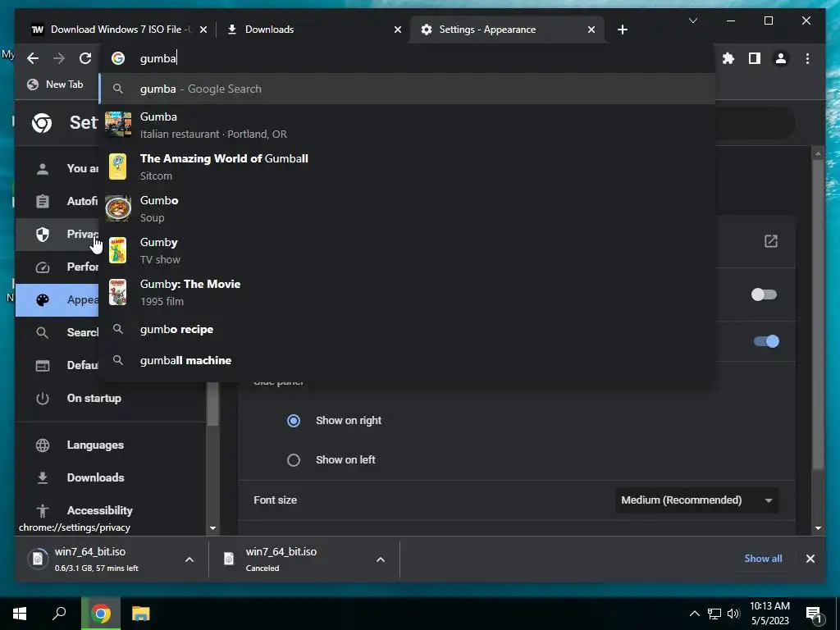
Task: Choose gumba - Google Search suggestion
Action: point(407,89)
